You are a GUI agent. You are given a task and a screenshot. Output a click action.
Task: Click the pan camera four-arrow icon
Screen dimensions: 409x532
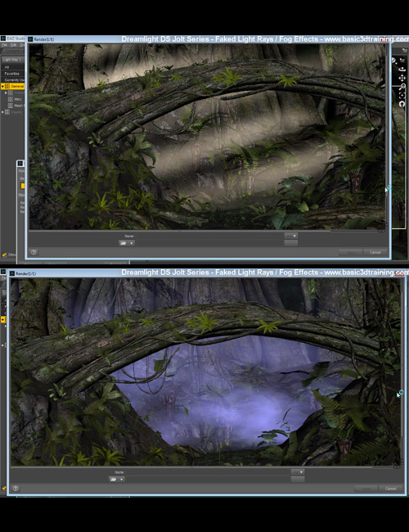point(402,79)
